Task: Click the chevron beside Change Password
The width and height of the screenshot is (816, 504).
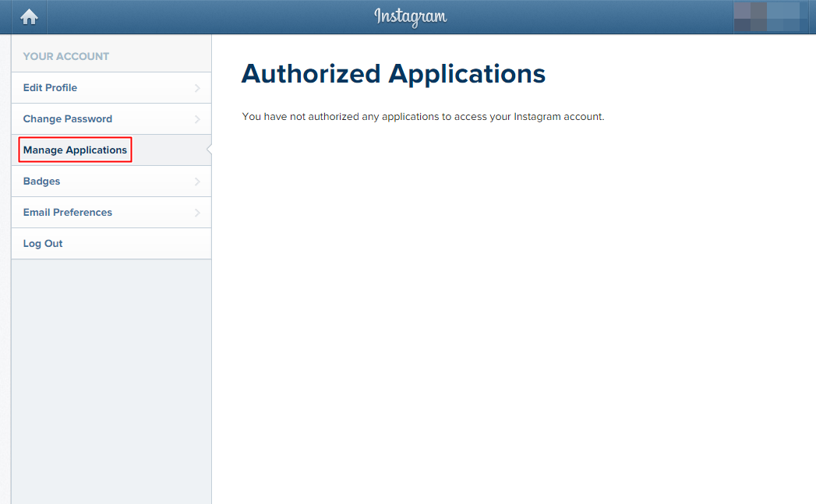Action: tap(197, 119)
